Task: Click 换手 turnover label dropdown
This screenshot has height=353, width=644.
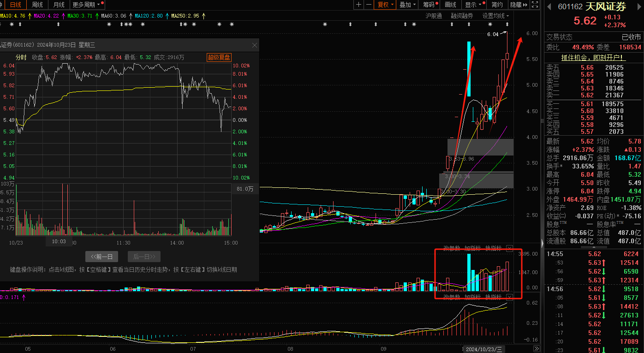Action: 555,166
